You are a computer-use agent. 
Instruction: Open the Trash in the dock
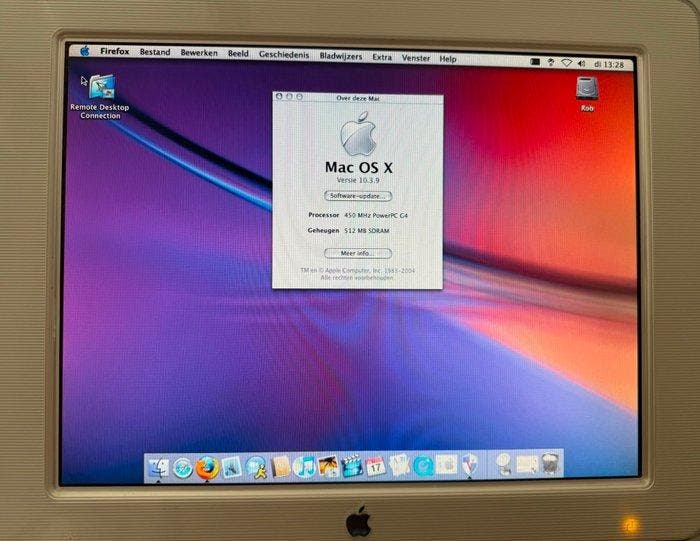[550, 464]
